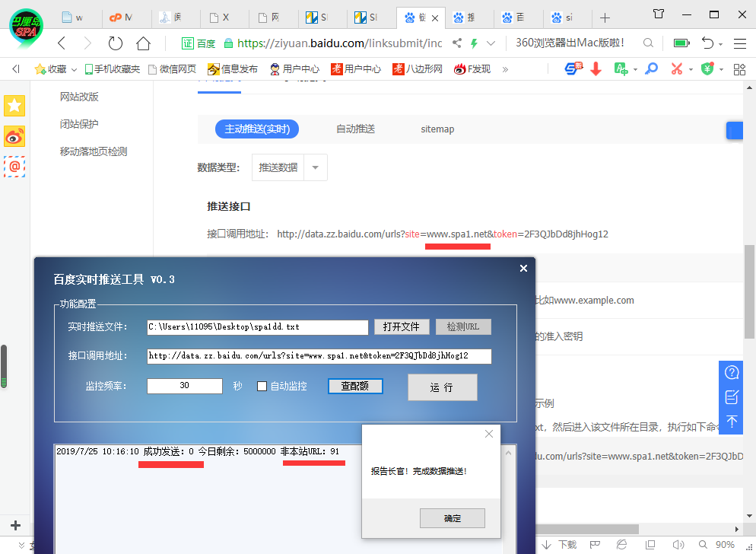Image resolution: width=756 pixels, height=554 pixels.
Task: Open 网站改版 in left menu
Action: point(79,97)
